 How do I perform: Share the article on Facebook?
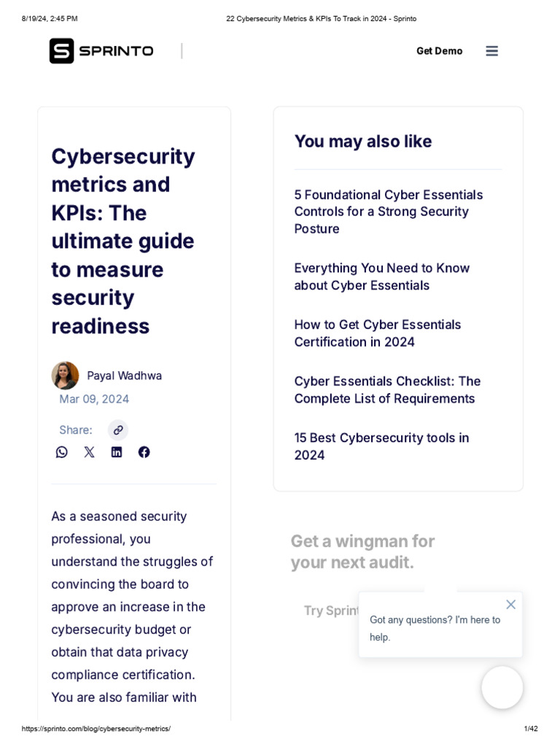tap(144, 452)
